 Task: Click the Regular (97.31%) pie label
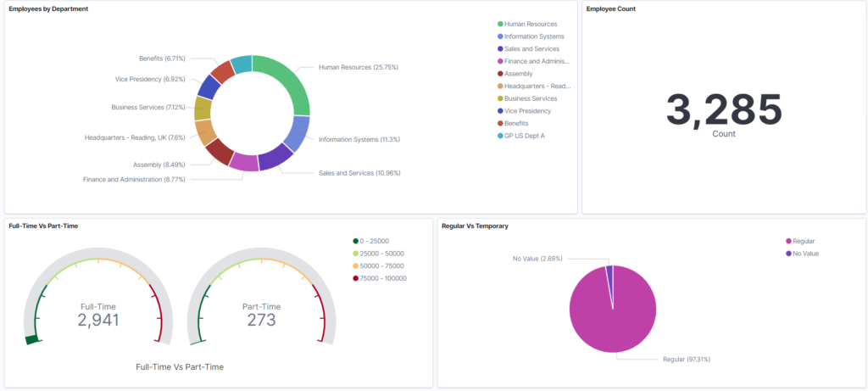pyautogui.click(x=687, y=360)
